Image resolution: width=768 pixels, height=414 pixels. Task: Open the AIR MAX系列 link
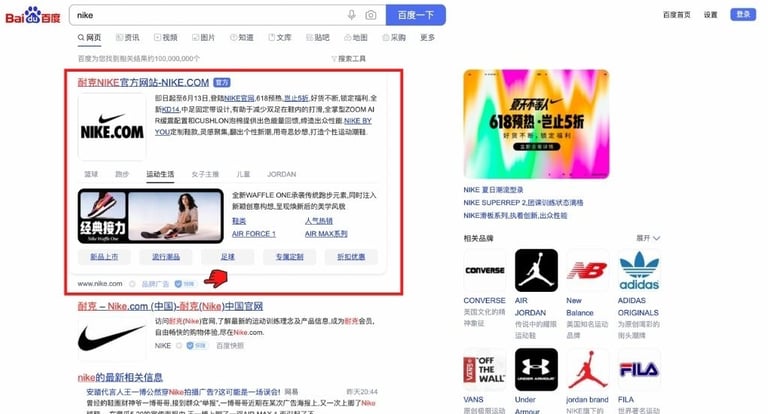[326, 234]
